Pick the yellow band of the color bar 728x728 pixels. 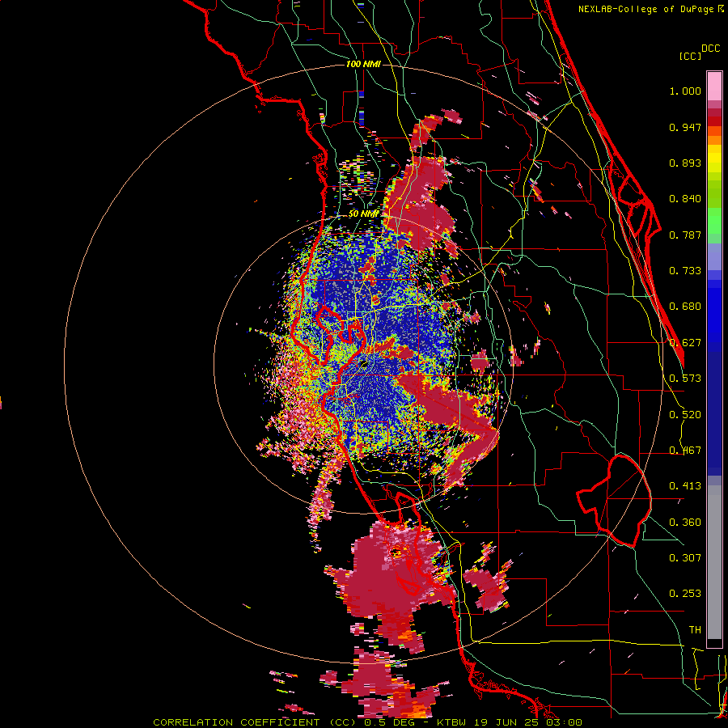click(x=714, y=159)
